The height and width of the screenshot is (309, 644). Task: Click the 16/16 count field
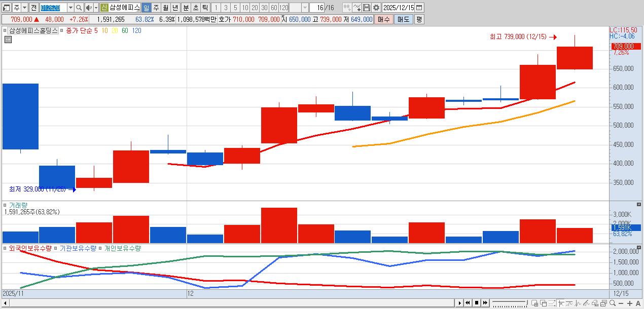click(x=317, y=8)
